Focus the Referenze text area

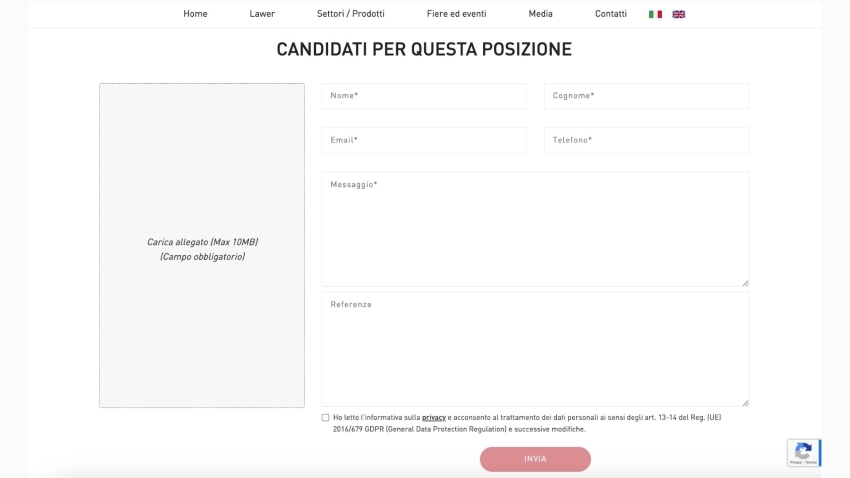tap(535, 349)
